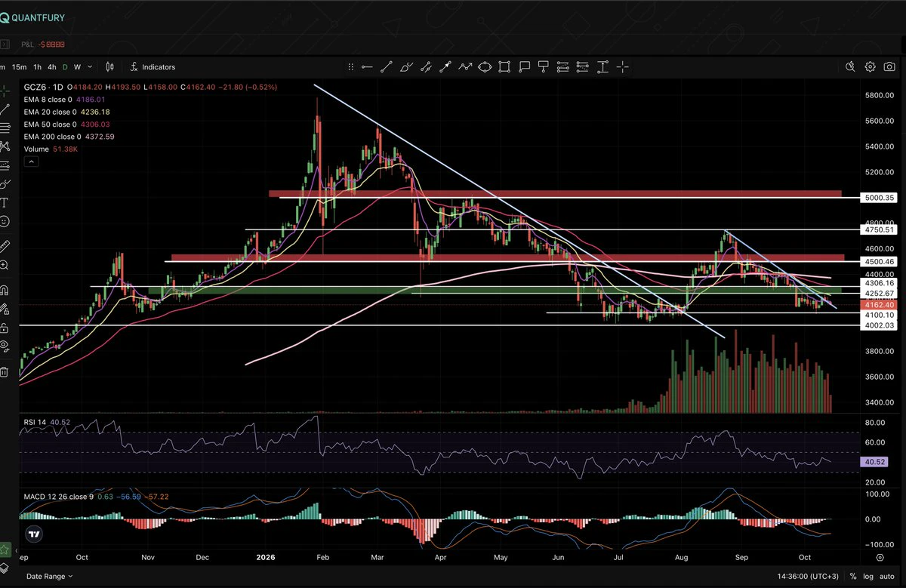Screen dimensions: 906x588
Task: Select the polyline path drawing tool
Action: point(466,67)
